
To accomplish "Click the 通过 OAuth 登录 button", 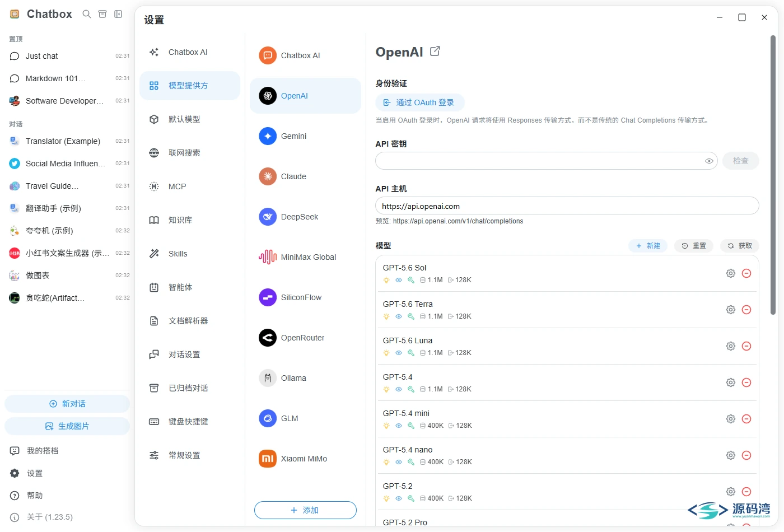I will [x=420, y=102].
